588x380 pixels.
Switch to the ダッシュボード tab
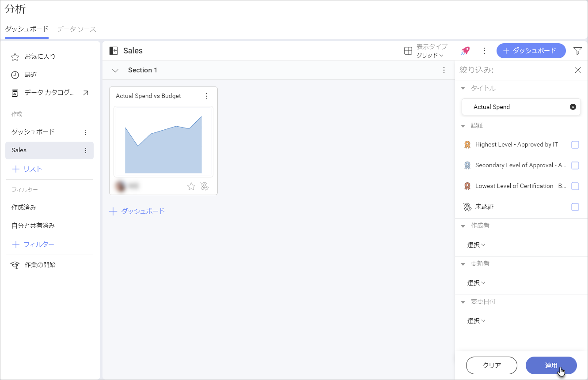[27, 29]
